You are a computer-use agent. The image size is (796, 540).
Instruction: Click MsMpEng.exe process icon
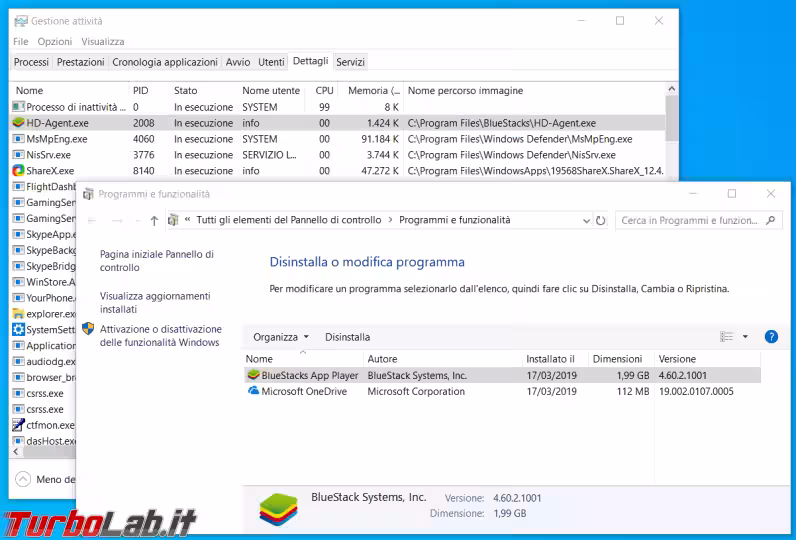click(x=18, y=139)
